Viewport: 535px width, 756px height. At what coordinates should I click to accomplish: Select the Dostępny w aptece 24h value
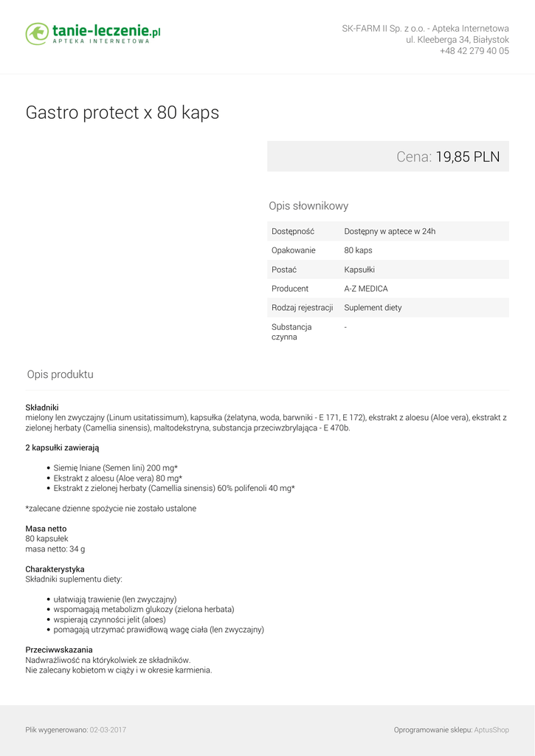[390, 231]
